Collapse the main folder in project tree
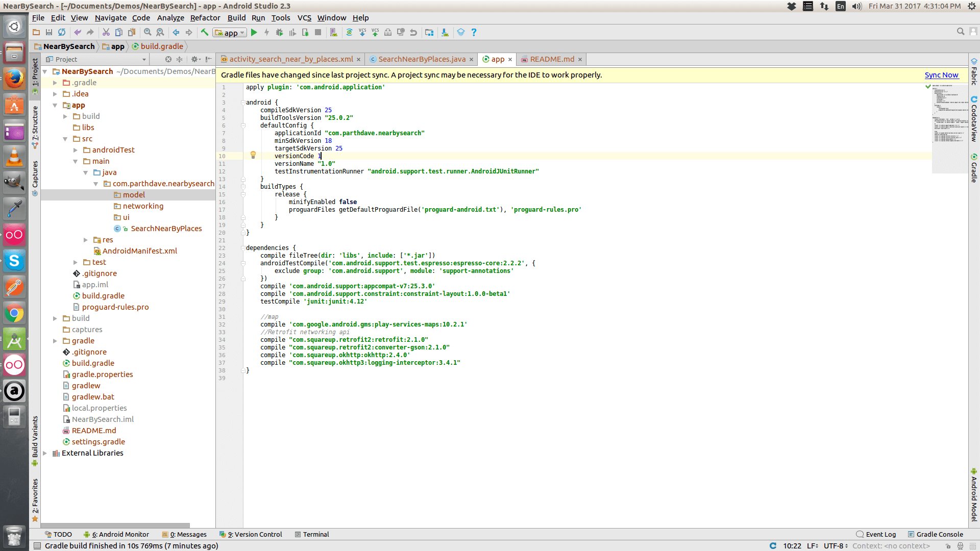This screenshot has width=980, height=551. (76, 161)
